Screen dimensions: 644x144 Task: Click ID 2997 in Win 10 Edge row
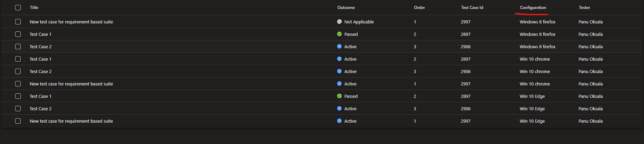coord(466,121)
